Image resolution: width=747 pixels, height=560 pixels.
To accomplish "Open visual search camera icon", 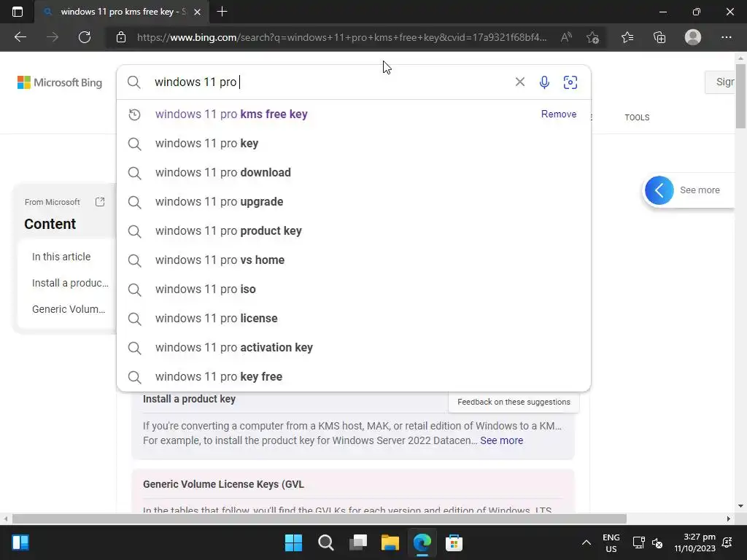I will [x=570, y=82].
